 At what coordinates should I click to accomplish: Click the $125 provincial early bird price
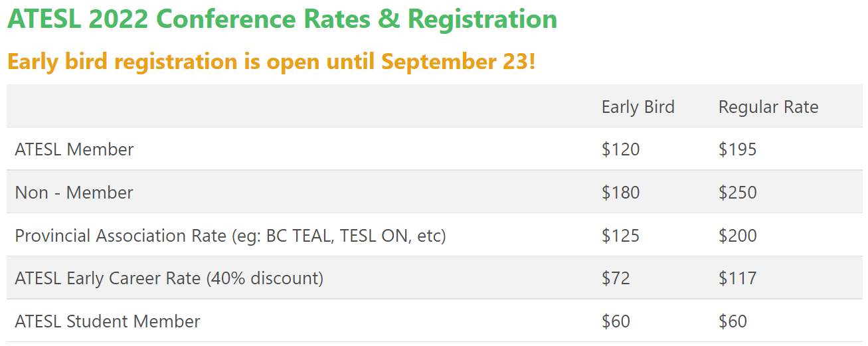click(x=620, y=236)
